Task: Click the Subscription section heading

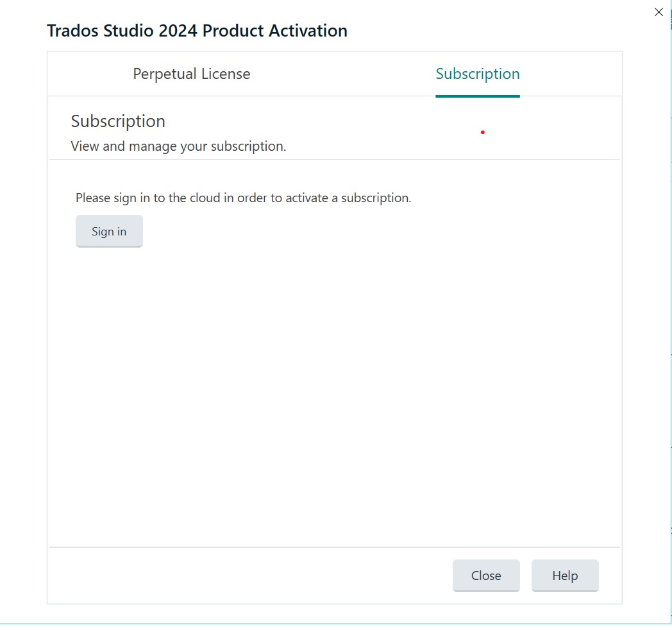Action: coord(118,121)
